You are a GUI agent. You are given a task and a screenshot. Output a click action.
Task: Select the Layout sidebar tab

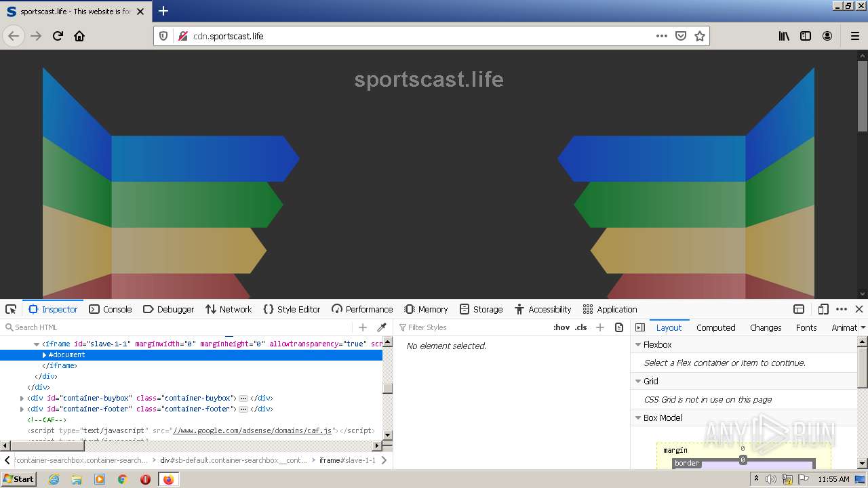point(669,327)
